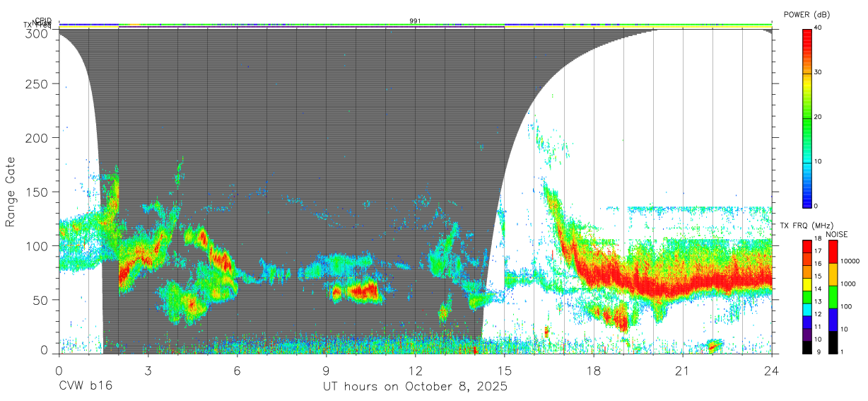Click the blue 11–12 MHz TX FRQ swatch
Screen dimensions: 868x401
807,321
